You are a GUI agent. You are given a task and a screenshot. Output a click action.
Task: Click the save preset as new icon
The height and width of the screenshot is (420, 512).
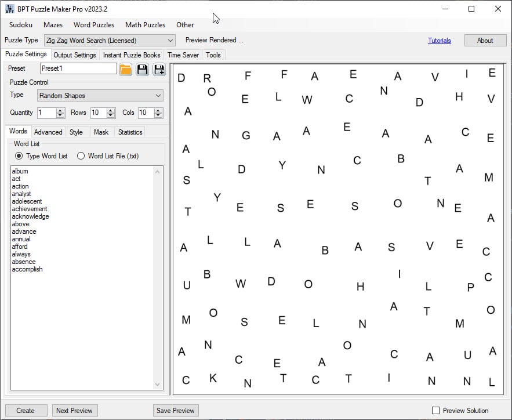[x=158, y=70]
